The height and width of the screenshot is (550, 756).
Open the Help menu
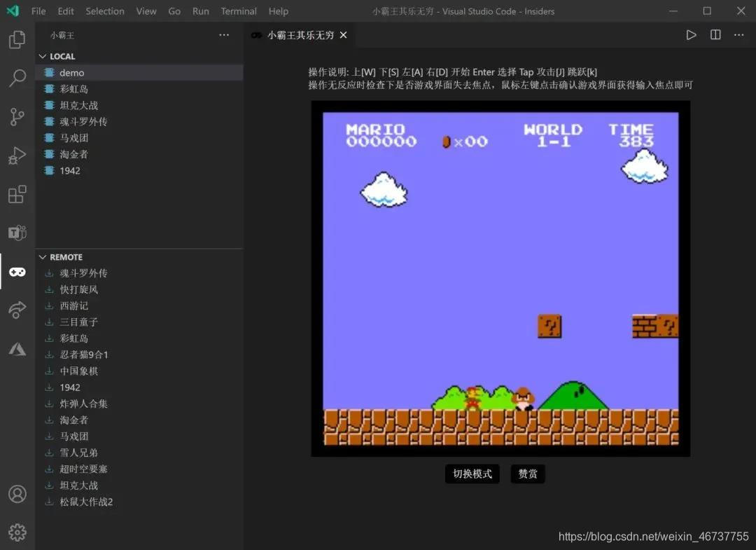pyautogui.click(x=278, y=11)
